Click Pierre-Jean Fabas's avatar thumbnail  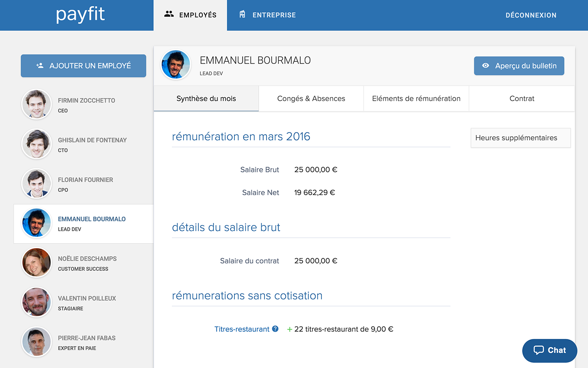click(x=37, y=342)
